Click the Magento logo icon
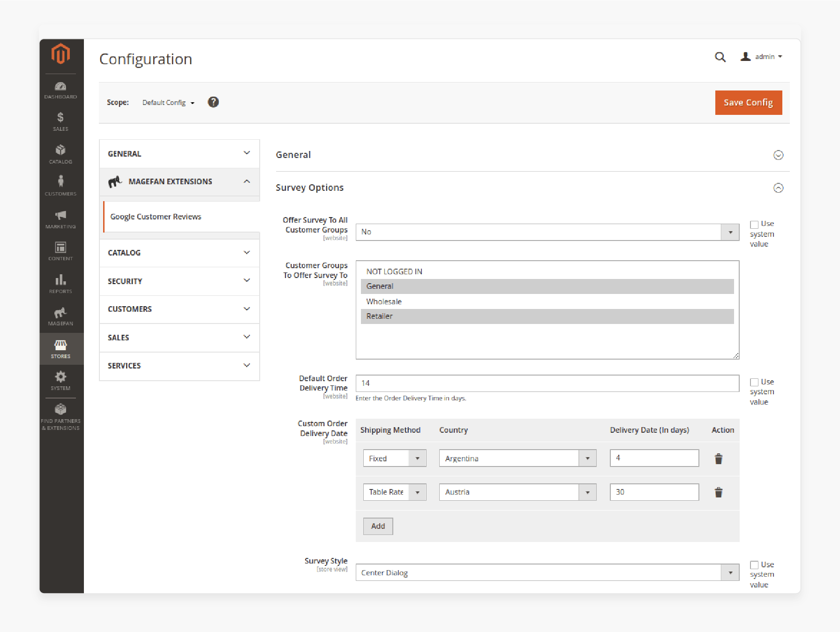840x632 pixels. tap(60, 53)
